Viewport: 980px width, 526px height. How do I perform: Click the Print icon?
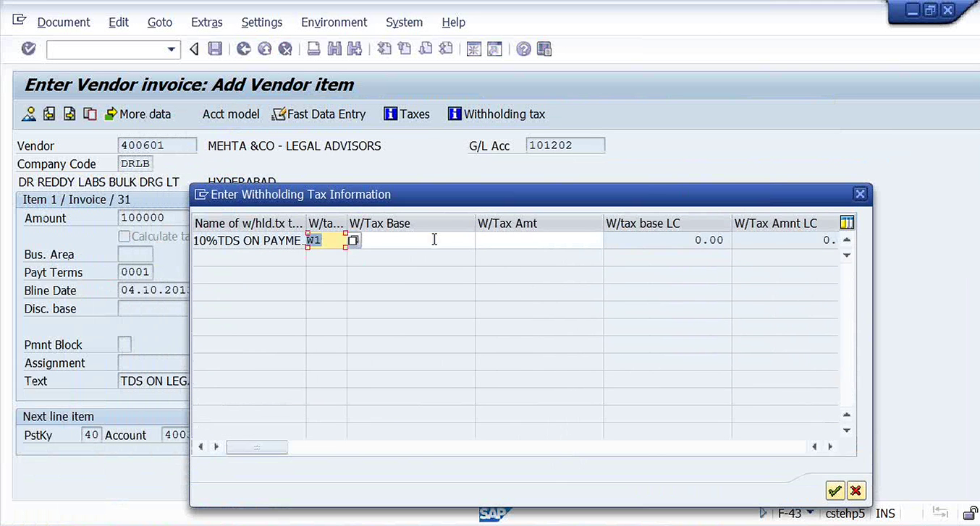click(314, 49)
